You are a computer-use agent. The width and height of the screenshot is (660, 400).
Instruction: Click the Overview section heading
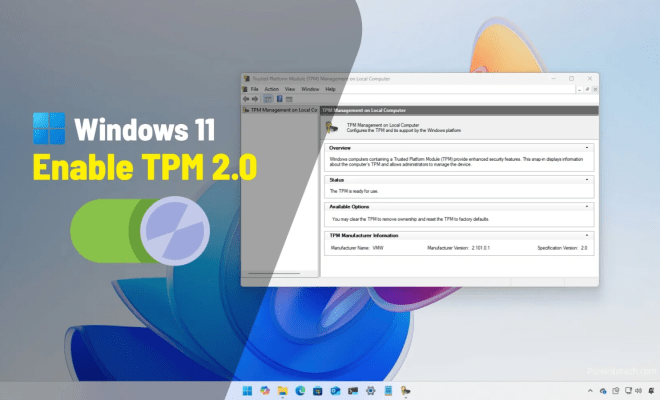(340, 148)
